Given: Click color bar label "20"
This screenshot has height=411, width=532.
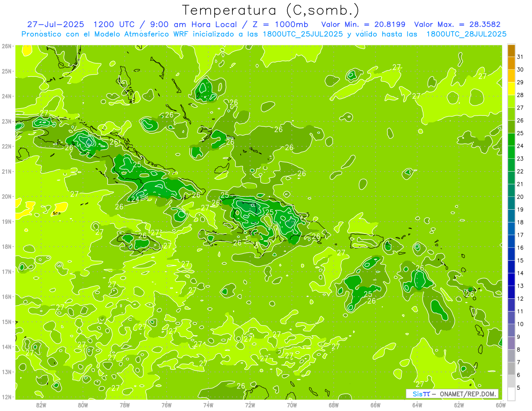Looking at the screenshot, I should click(520, 197).
